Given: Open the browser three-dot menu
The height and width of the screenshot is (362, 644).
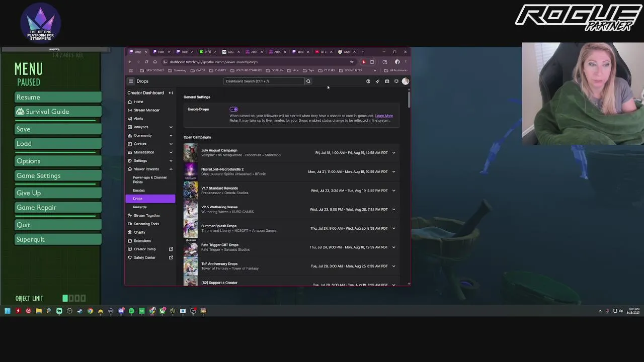Looking at the screenshot, I should point(406,62).
